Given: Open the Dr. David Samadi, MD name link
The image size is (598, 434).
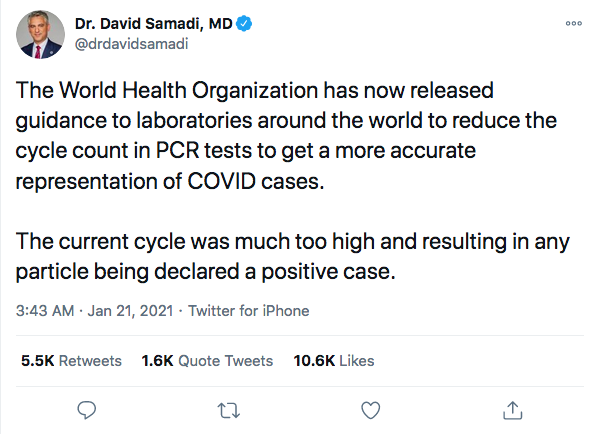Looking at the screenshot, I should [153, 24].
